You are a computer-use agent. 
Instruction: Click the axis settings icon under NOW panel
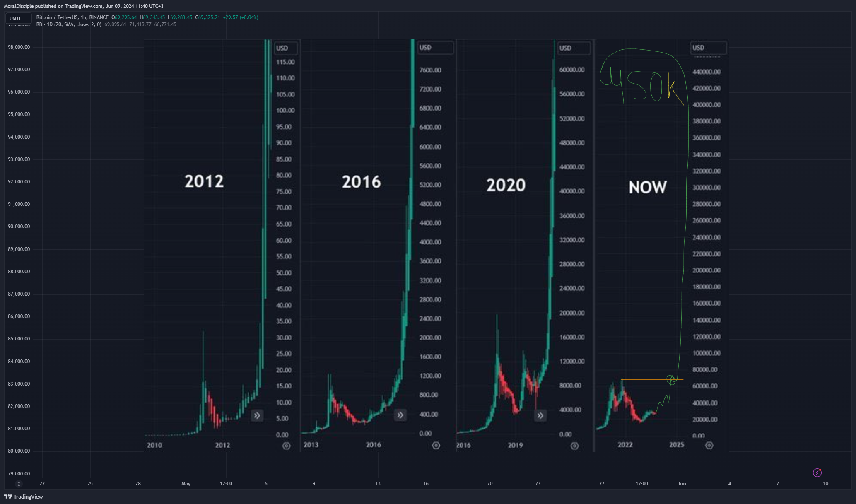point(709,446)
